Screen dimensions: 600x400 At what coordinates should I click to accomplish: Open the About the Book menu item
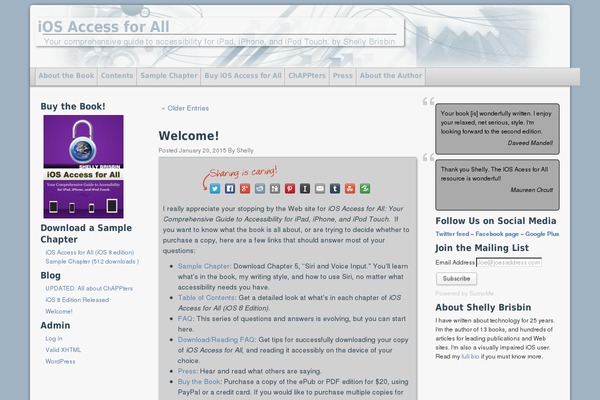66,76
